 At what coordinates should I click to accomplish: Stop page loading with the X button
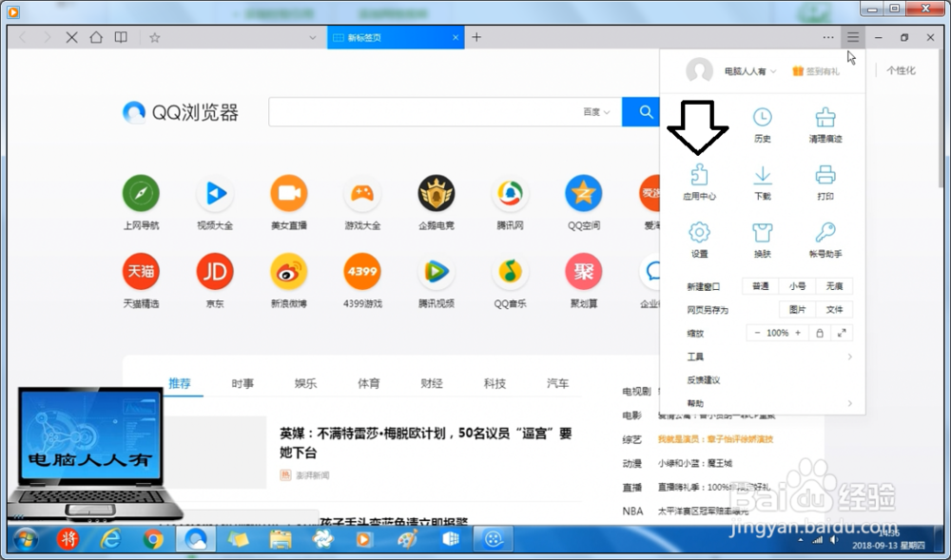[x=71, y=38]
